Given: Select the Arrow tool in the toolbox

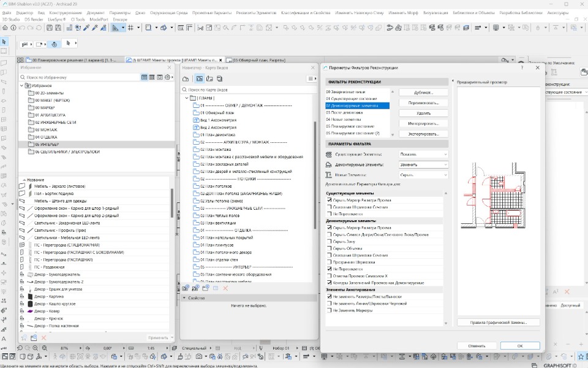Looking at the screenshot, I should [4, 42].
